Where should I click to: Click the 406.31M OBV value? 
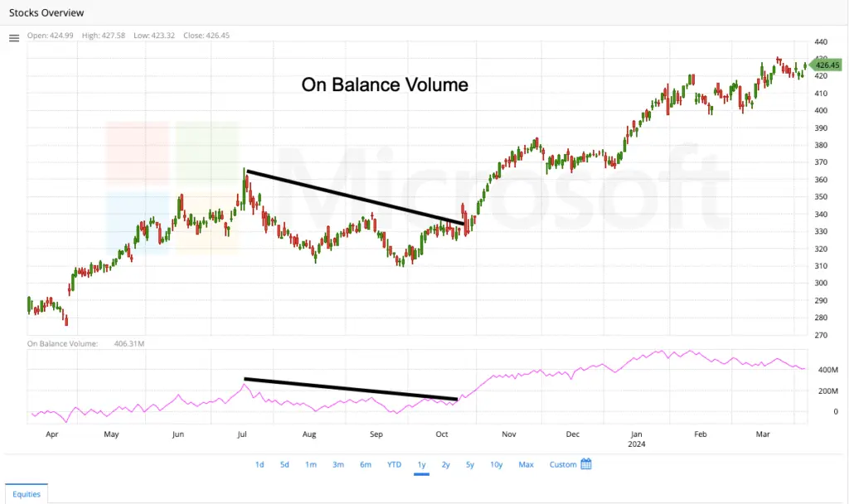pos(129,343)
